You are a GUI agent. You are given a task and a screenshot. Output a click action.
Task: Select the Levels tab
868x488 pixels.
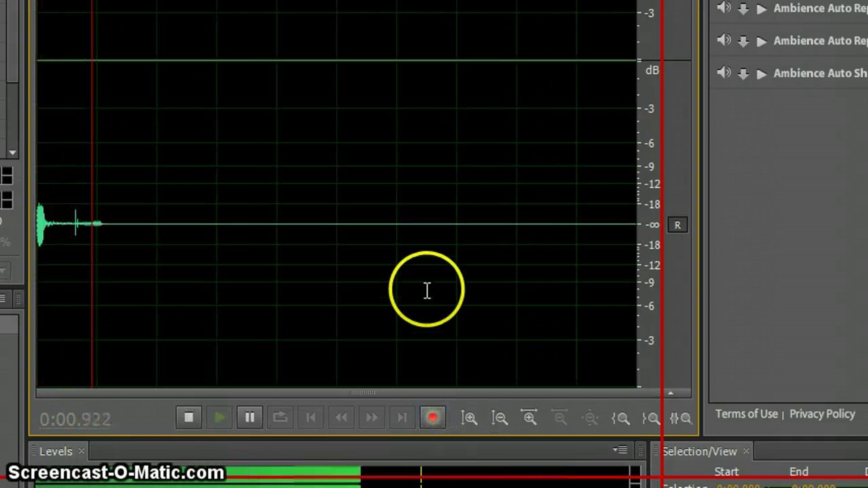coord(56,451)
